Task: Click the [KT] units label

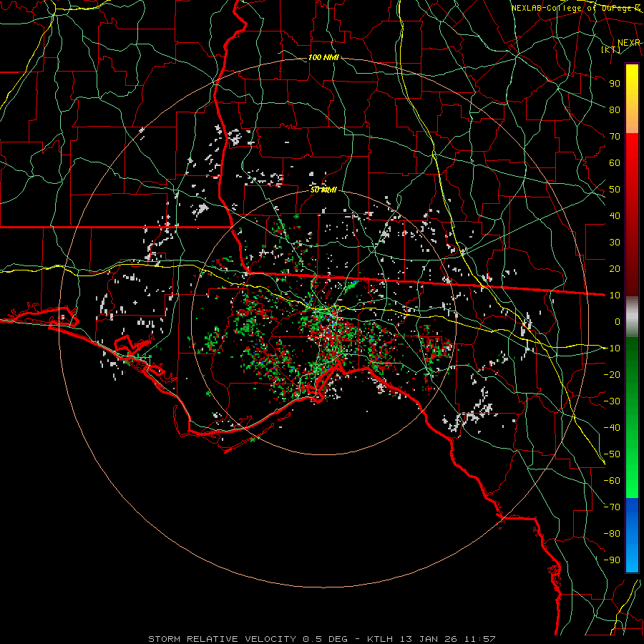Action: (611, 49)
